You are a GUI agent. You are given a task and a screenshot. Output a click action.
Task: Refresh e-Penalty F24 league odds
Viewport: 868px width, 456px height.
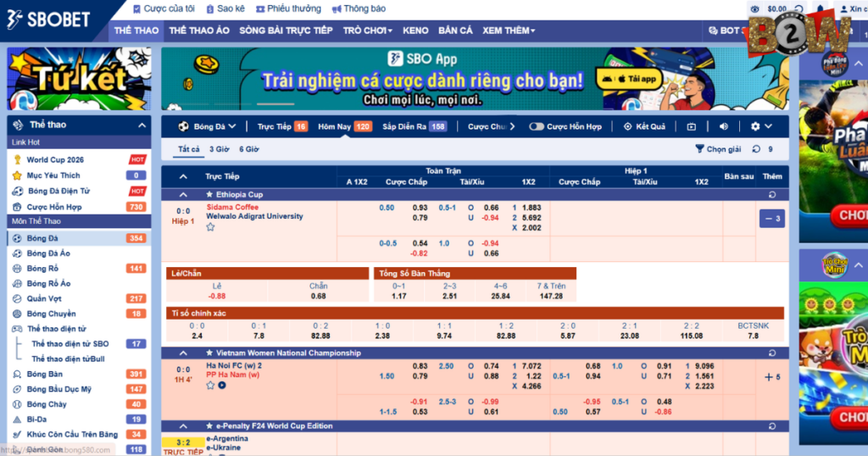772,426
